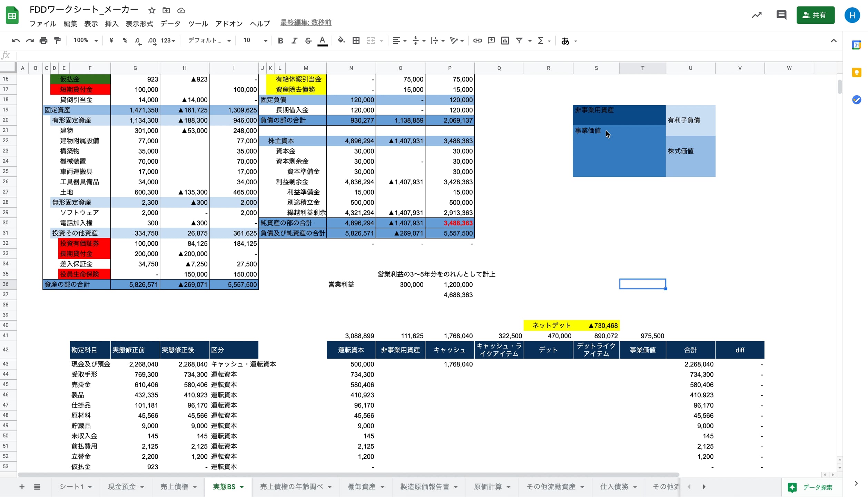
Task: Click the insert link icon
Action: point(477,41)
